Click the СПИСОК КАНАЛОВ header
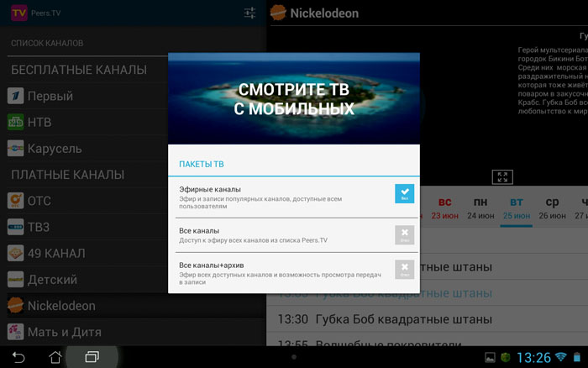The height and width of the screenshot is (368, 588). tap(47, 43)
